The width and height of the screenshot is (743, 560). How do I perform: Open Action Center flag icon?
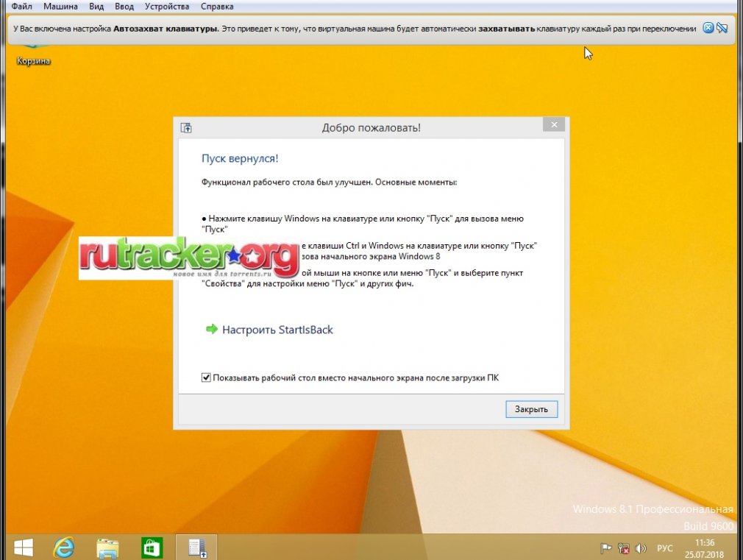[x=605, y=549]
